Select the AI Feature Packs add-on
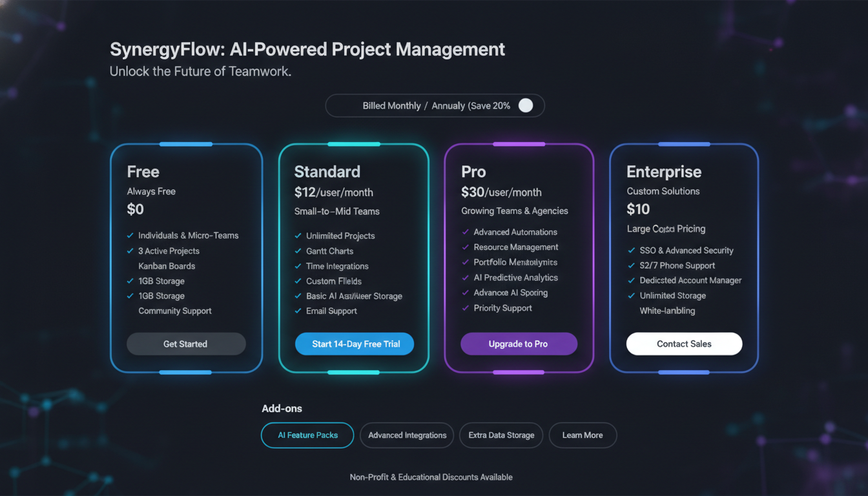Image resolution: width=868 pixels, height=496 pixels. 307,435
